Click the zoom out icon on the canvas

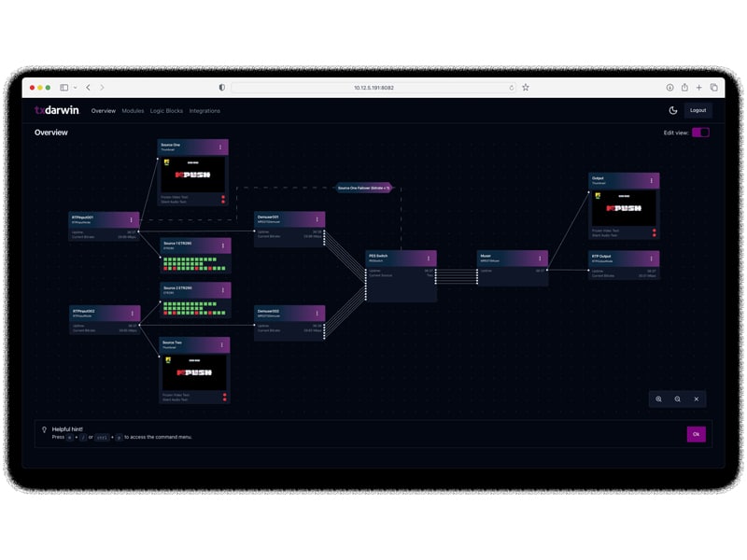677,399
